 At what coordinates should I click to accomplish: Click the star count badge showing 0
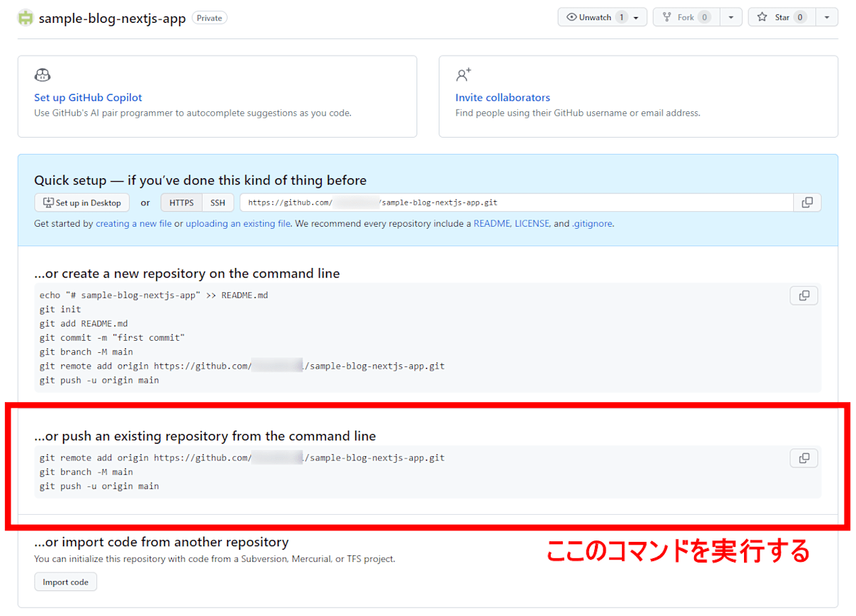coord(800,17)
